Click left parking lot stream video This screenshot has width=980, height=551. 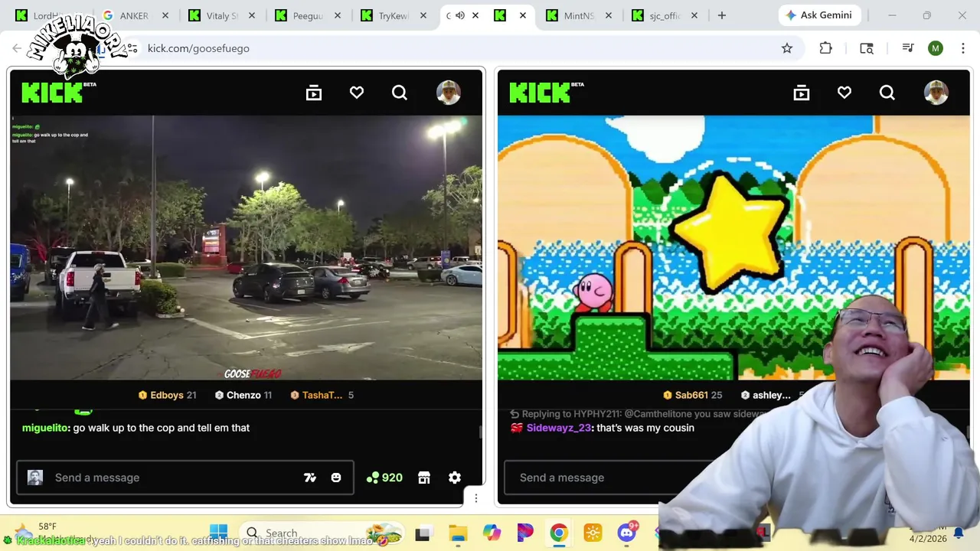point(246,247)
